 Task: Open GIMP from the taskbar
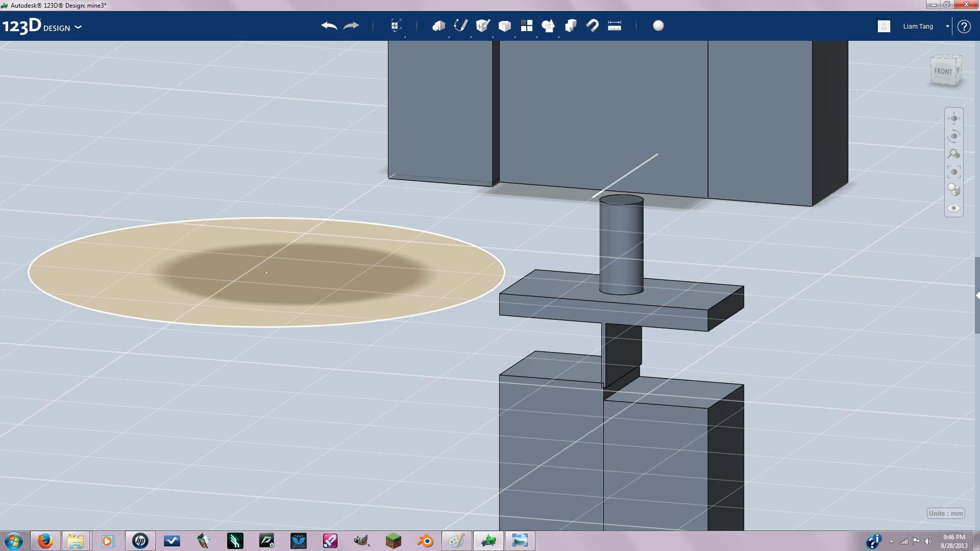coord(362,541)
